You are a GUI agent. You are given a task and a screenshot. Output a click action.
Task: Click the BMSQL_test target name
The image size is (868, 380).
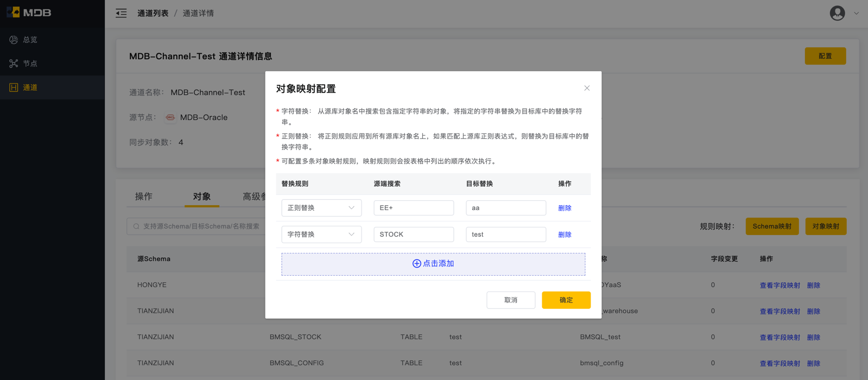coord(600,337)
